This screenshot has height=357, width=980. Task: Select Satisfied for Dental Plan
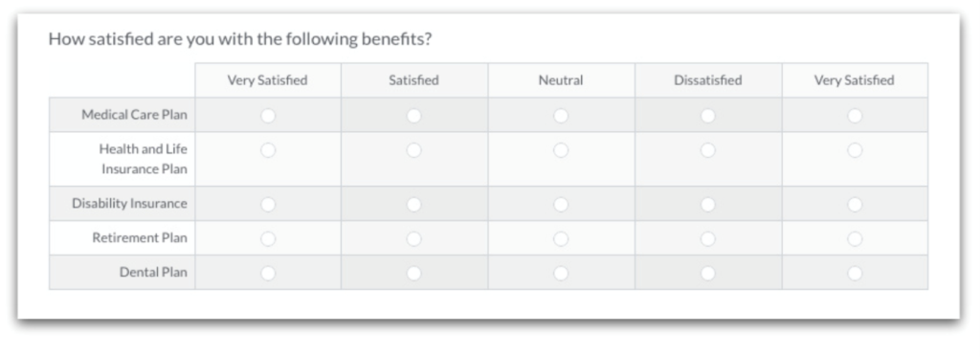[413, 273]
